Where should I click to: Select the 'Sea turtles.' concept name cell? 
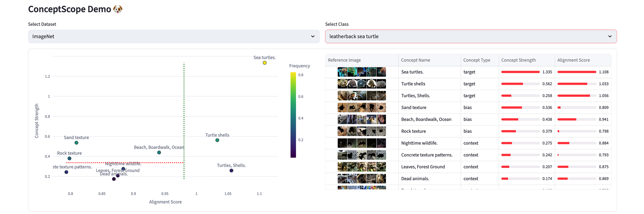429,72
